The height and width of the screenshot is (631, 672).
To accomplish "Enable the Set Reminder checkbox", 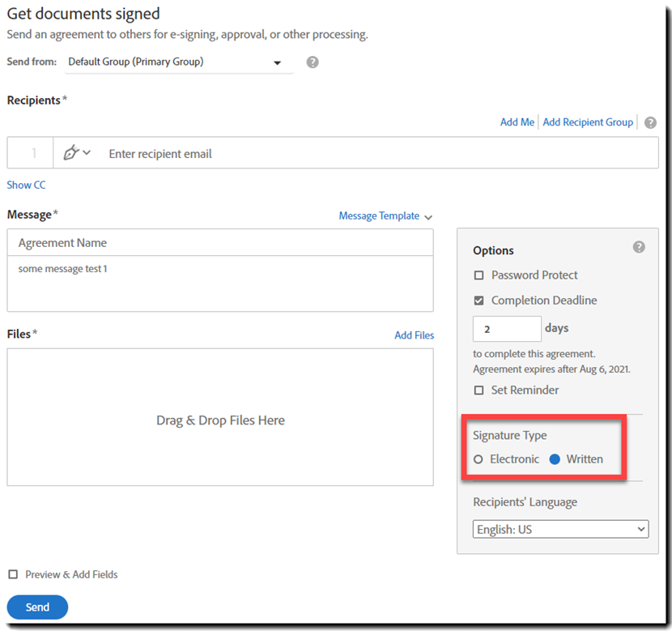I will pyautogui.click(x=479, y=390).
